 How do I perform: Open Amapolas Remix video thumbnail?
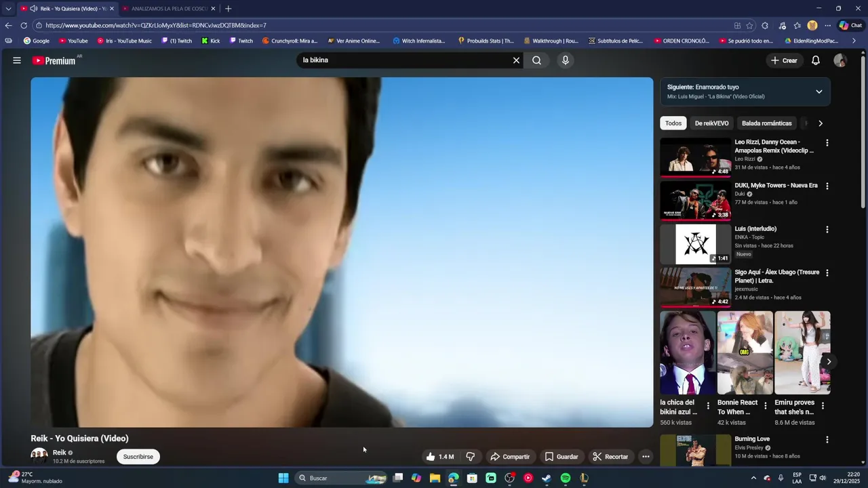click(x=696, y=157)
